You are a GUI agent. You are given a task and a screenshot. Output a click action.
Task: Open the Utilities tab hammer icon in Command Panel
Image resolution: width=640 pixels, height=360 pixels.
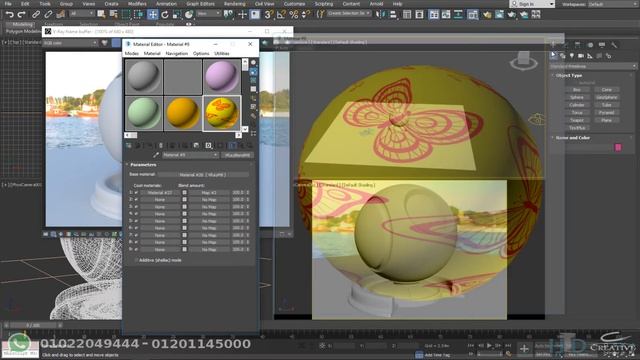coord(614,45)
